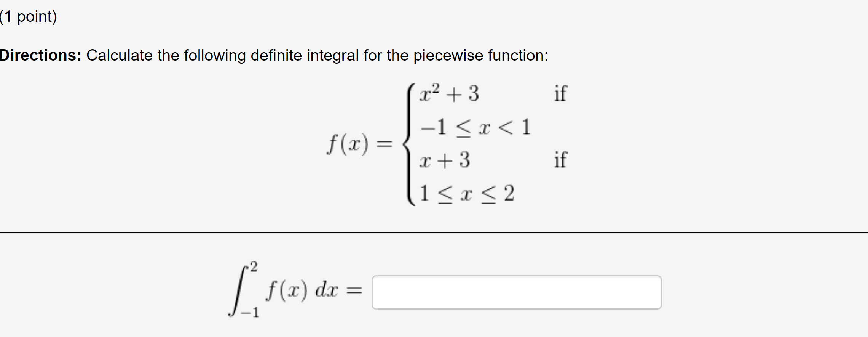Click the expression x + 3
Viewport: 868px width, 337px height.
tap(444, 160)
